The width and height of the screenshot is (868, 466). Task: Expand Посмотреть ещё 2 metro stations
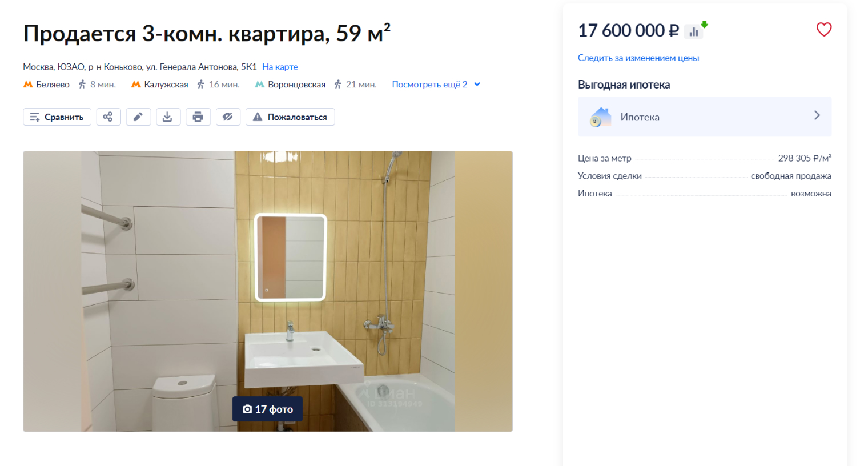[x=436, y=85]
